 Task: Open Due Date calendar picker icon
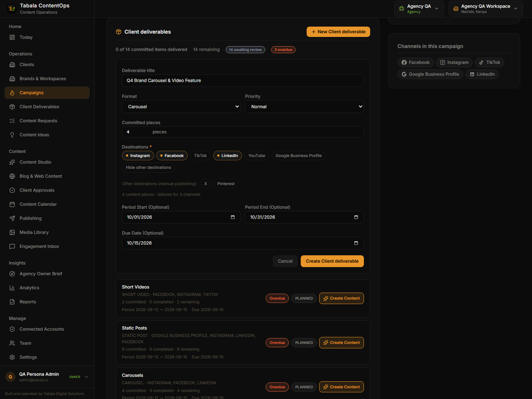pos(356,243)
